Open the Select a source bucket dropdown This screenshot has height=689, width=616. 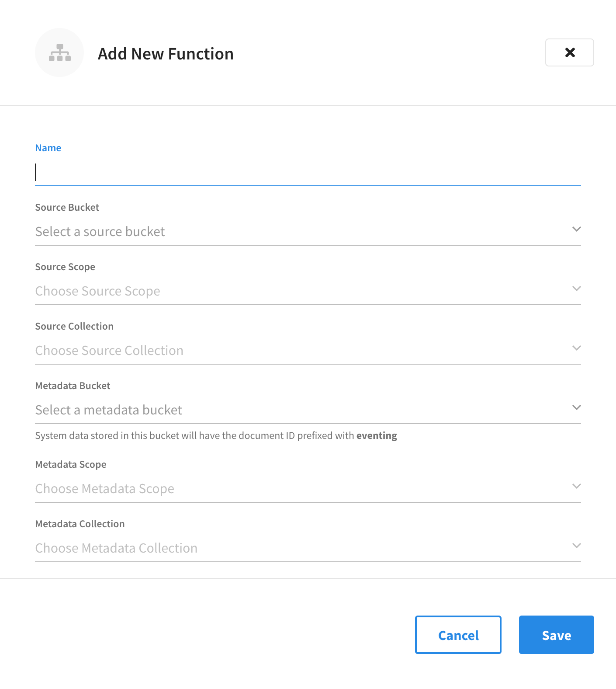pos(262,231)
